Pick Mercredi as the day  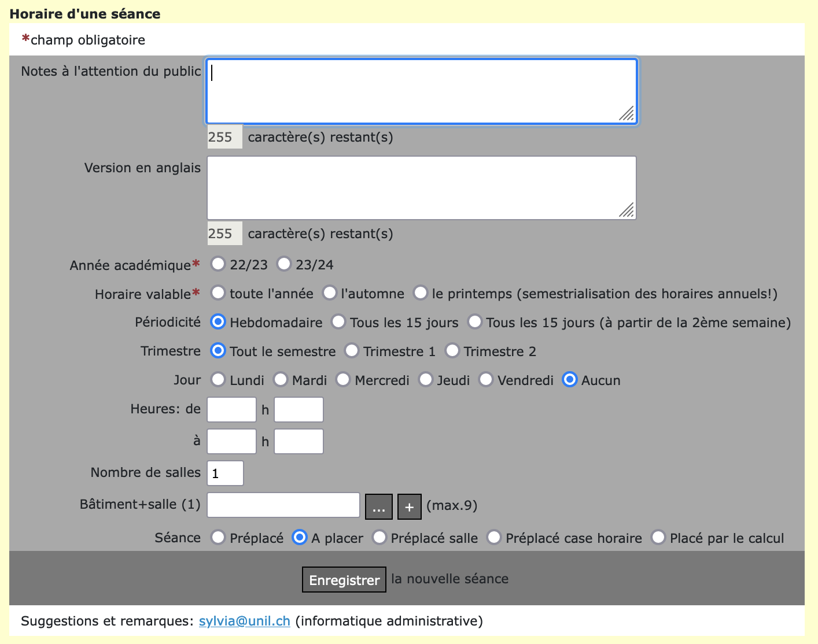click(x=344, y=380)
